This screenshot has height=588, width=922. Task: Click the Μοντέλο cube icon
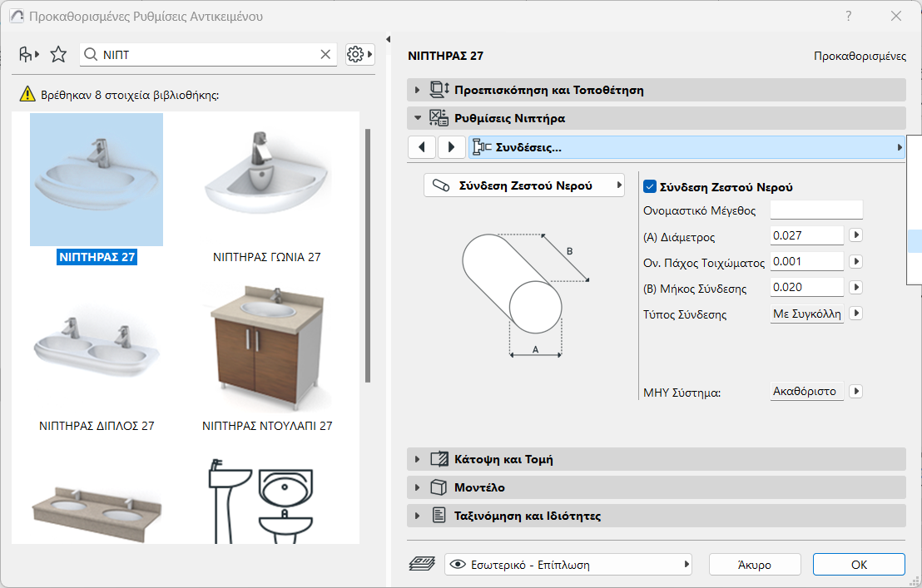(x=439, y=487)
